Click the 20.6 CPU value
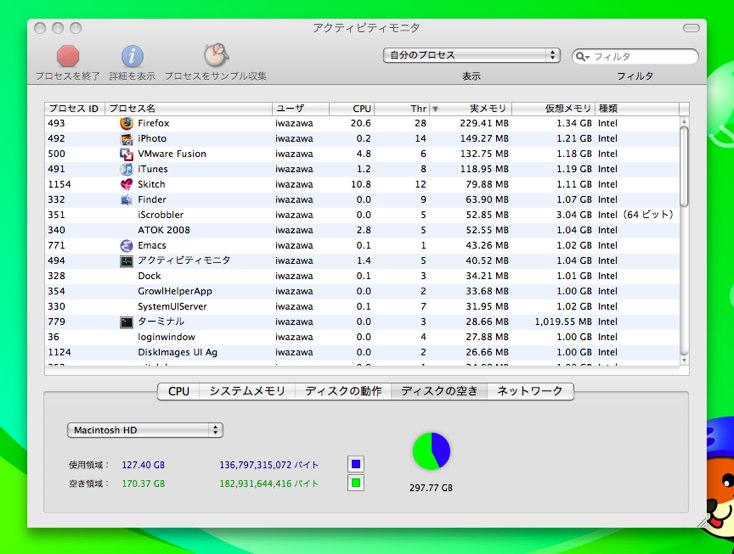The height and width of the screenshot is (554, 734). pyautogui.click(x=360, y=124)
